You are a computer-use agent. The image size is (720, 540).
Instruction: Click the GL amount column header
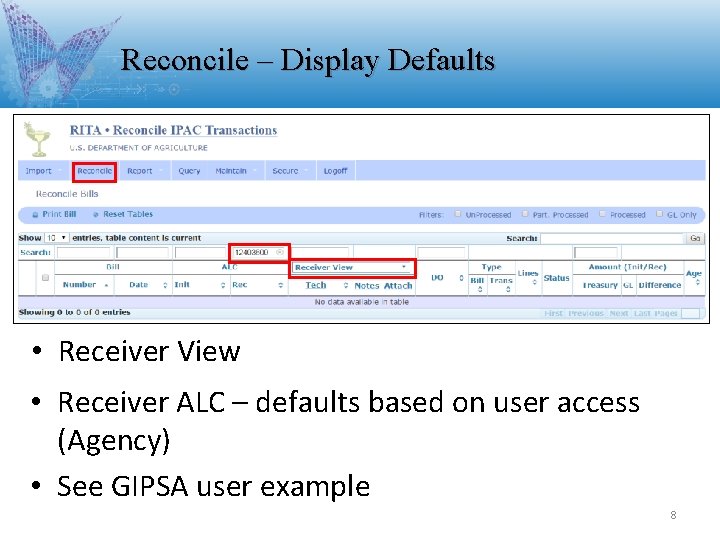(x=628, y=285)
